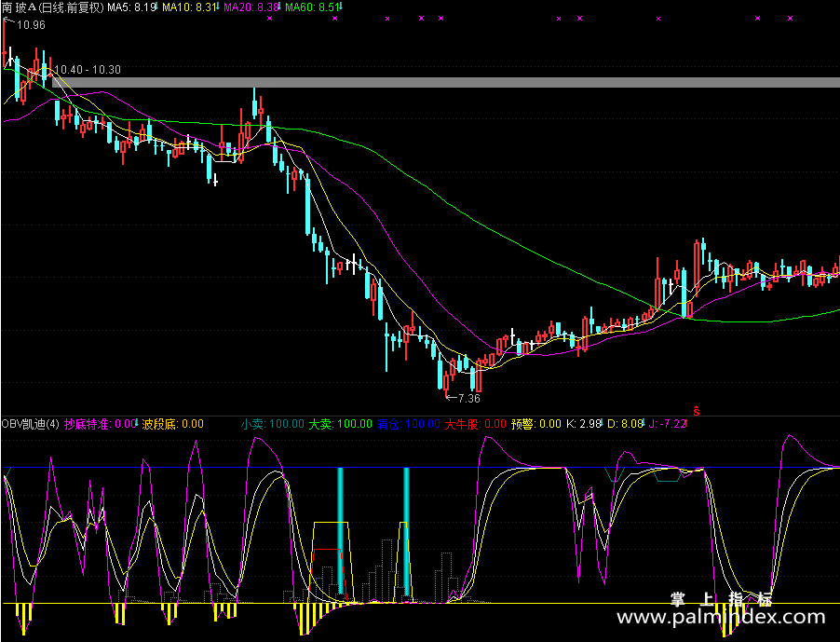Click the down arrow after MA5 value
The height and width of the screenshot is (642, 840).
point(156,7)
